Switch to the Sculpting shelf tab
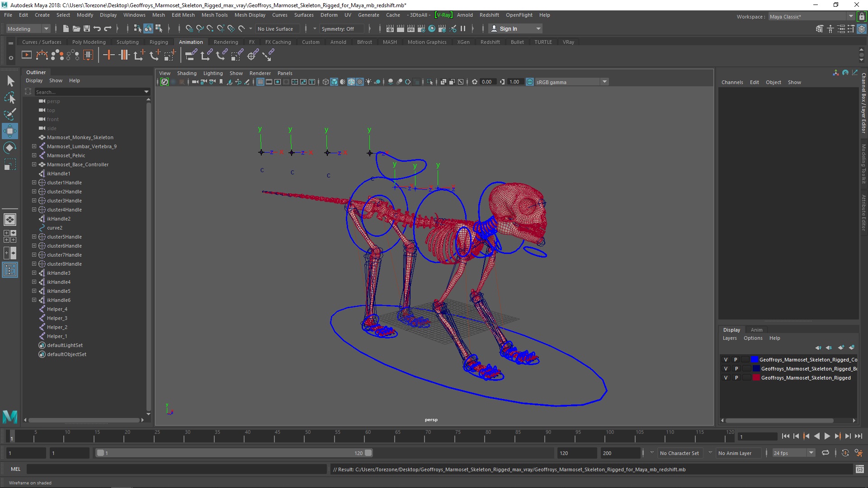868x488 pixels. point(127,42)
